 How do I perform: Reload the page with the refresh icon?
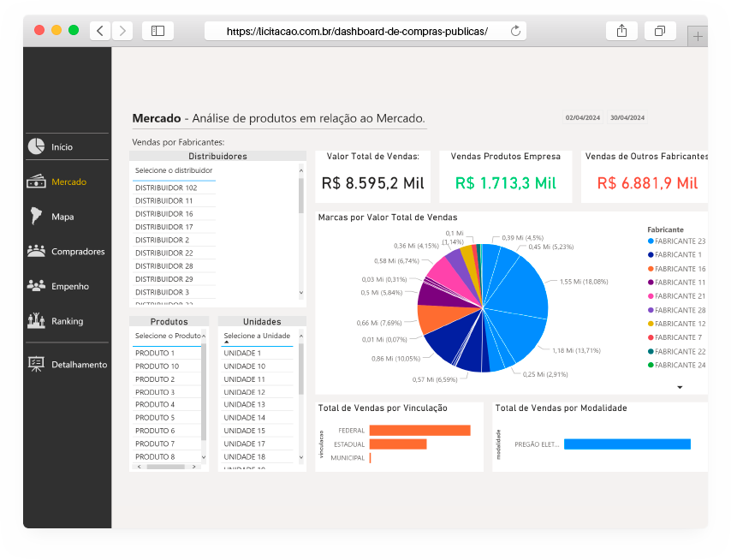point(515,31)
